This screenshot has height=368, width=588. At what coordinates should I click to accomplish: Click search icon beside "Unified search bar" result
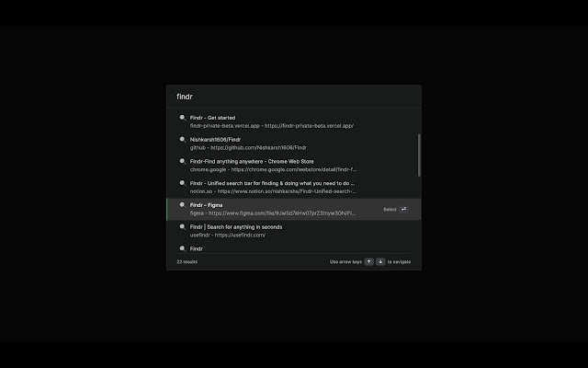(x=182, y=183)
